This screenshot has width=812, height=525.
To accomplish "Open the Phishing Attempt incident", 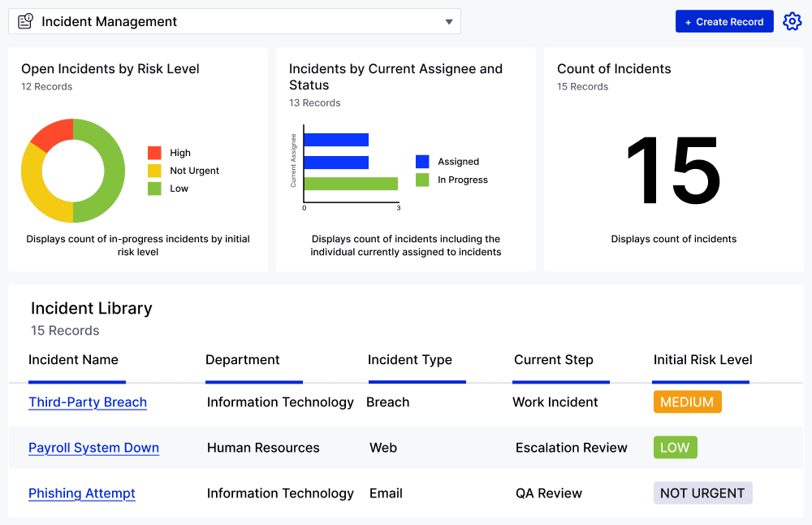I will pos(81,493).
